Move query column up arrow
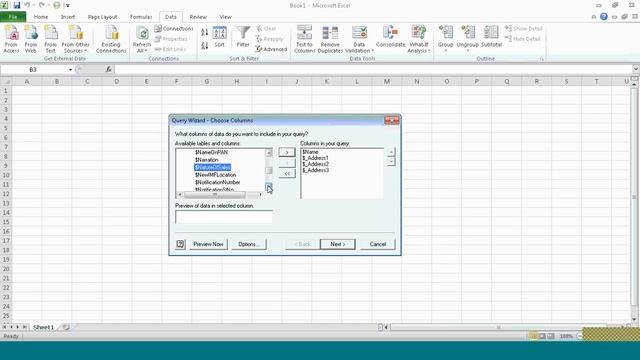 click(391, 152)
